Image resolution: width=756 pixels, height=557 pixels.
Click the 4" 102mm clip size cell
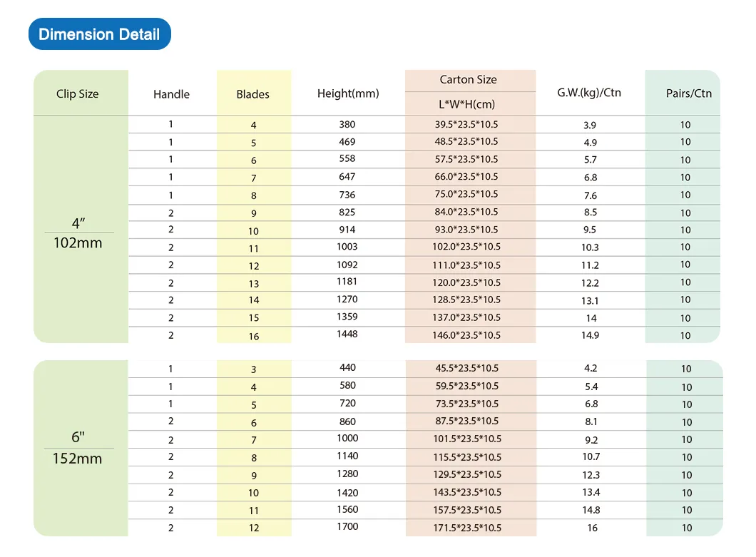[x=80, y=230]
